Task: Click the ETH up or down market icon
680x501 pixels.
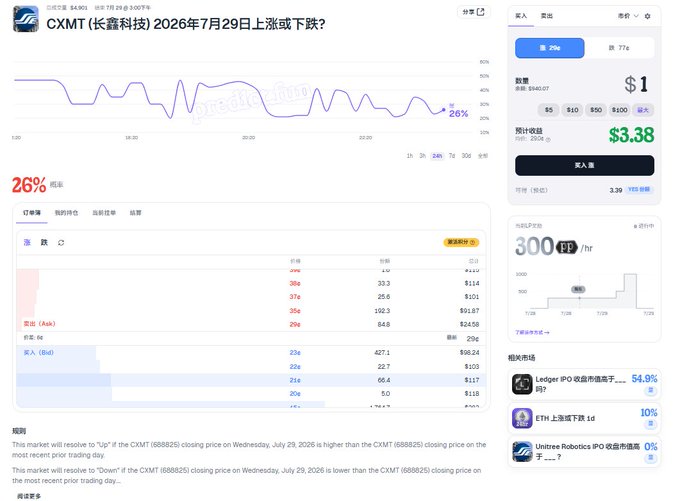Action: (x=522, y=418)
